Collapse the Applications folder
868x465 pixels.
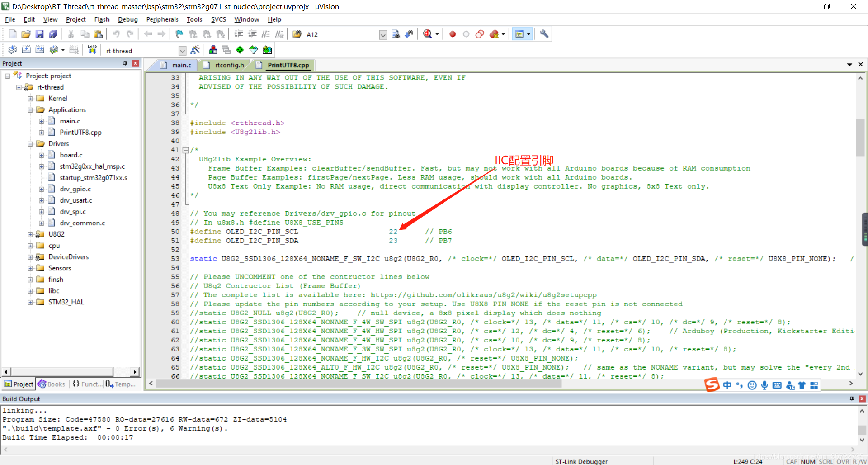click(x=30, y=110)
